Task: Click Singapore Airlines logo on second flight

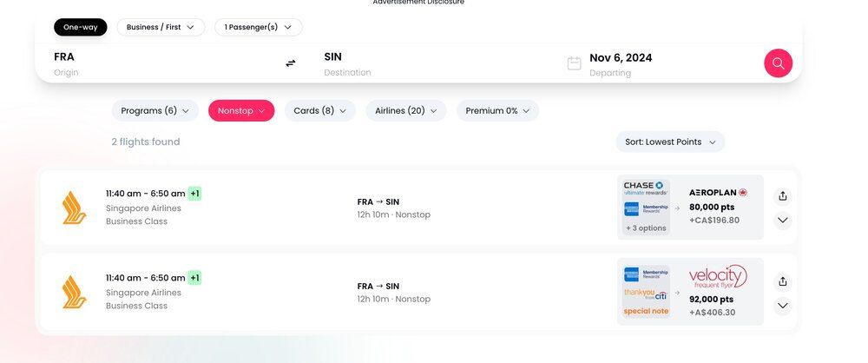Action: 75,292
